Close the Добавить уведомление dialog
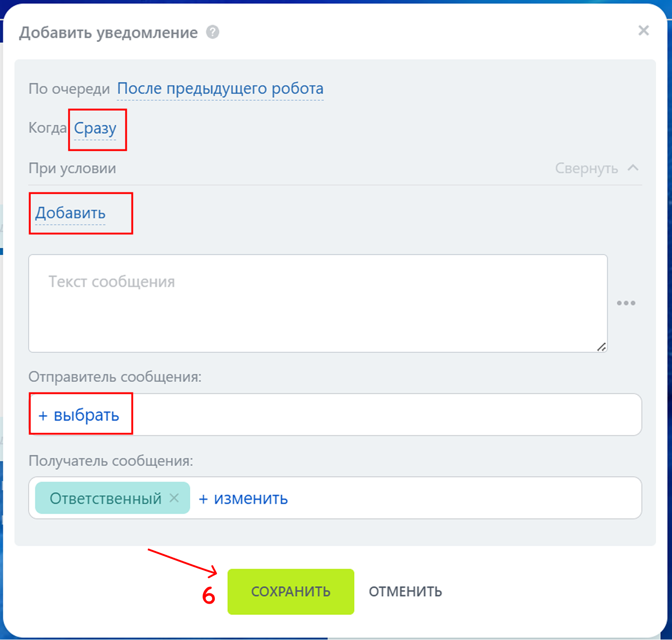The width and height of the screenshot is (672, 640). point(643,31)
